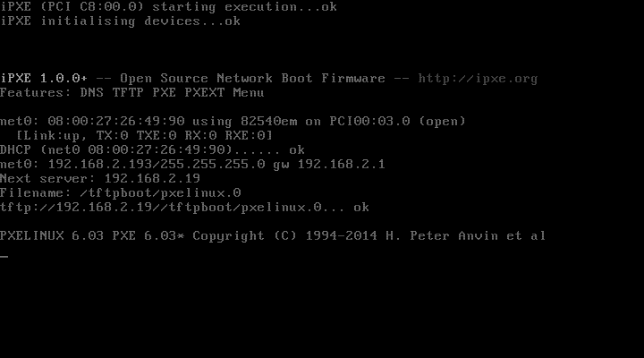This screenshot has height=358, width=644.
Task: Click the tftp://192.168.2.19 URL line
Action: (x=184, y=207)
